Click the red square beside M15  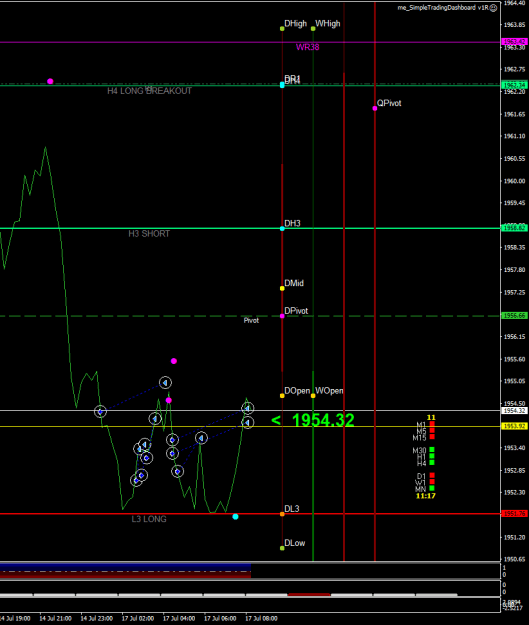(x=432, y=437)
